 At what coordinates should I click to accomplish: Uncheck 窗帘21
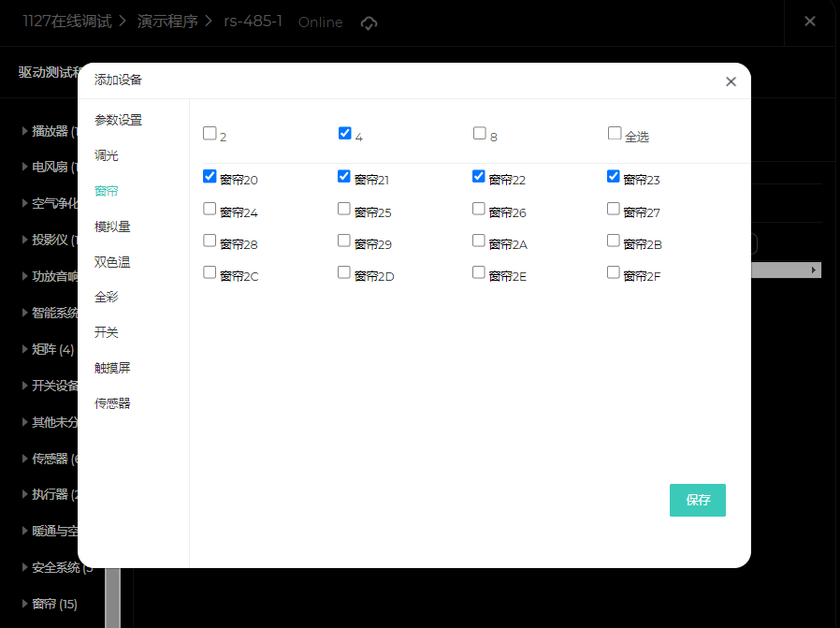344,176
